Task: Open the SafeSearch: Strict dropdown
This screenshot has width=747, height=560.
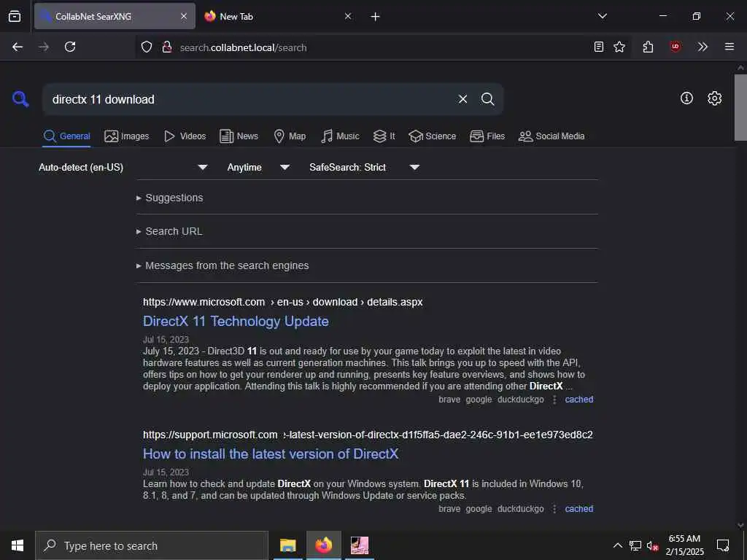Action: [365, 168]
